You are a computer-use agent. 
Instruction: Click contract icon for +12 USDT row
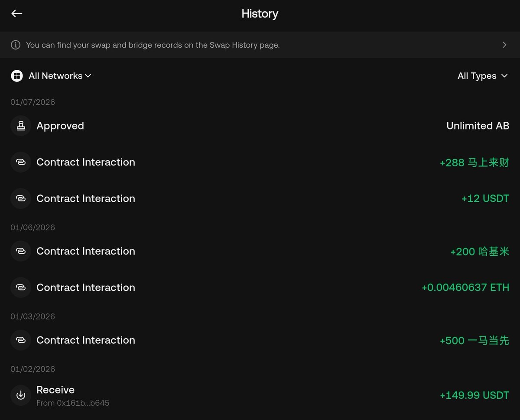[x=21, y=199]
